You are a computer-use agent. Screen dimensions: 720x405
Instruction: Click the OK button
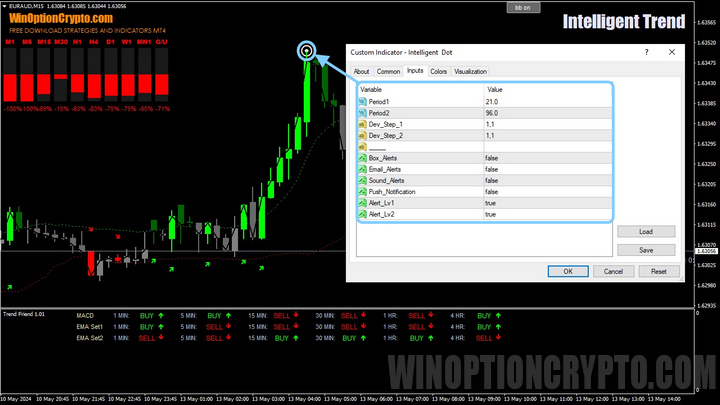[x=567, y=271]
